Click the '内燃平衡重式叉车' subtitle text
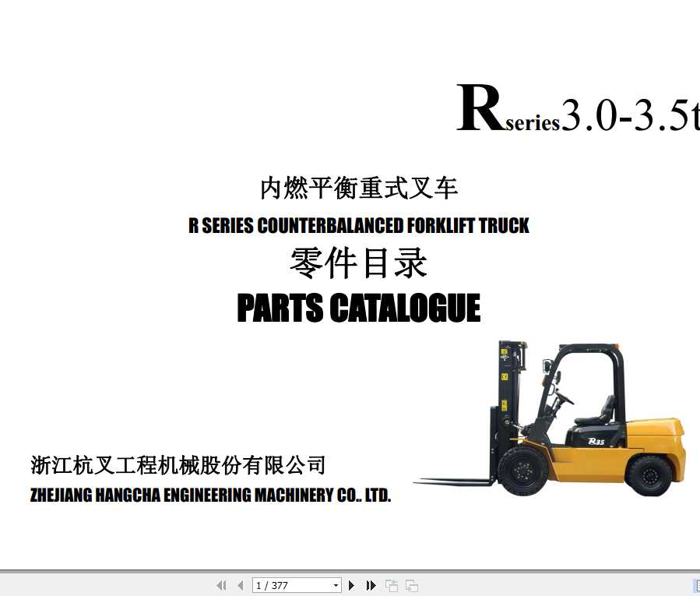Viewport: 700px width, 596px height. tap(359, 188)
